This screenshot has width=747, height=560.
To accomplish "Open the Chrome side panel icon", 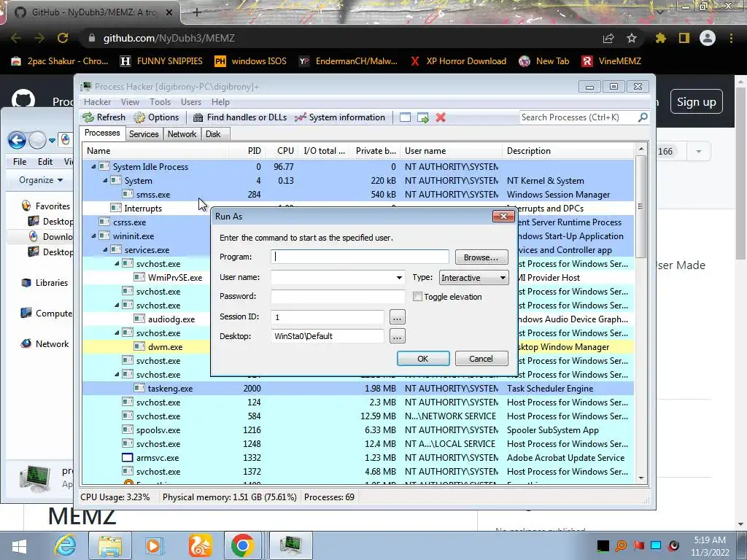I will 684,38.
